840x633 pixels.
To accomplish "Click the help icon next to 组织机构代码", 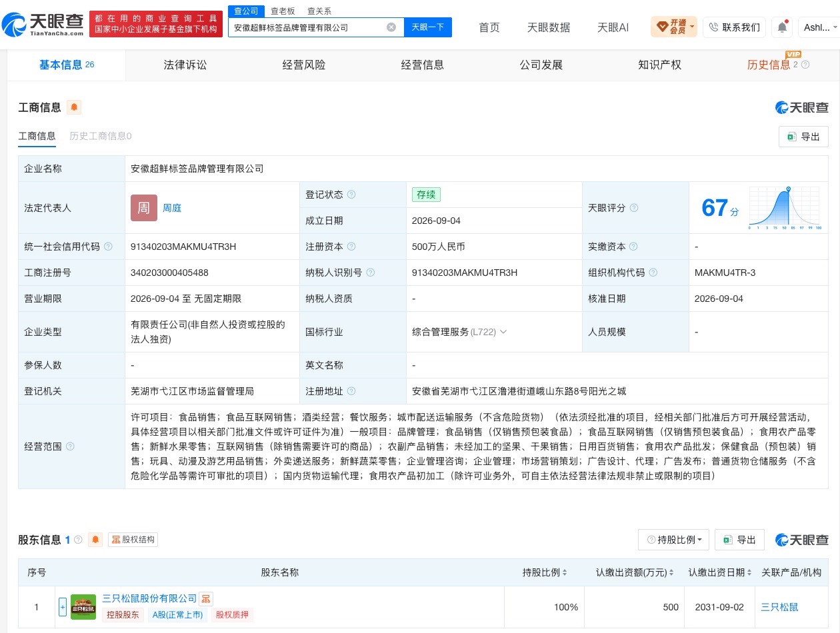I will (x=653, y=273).
